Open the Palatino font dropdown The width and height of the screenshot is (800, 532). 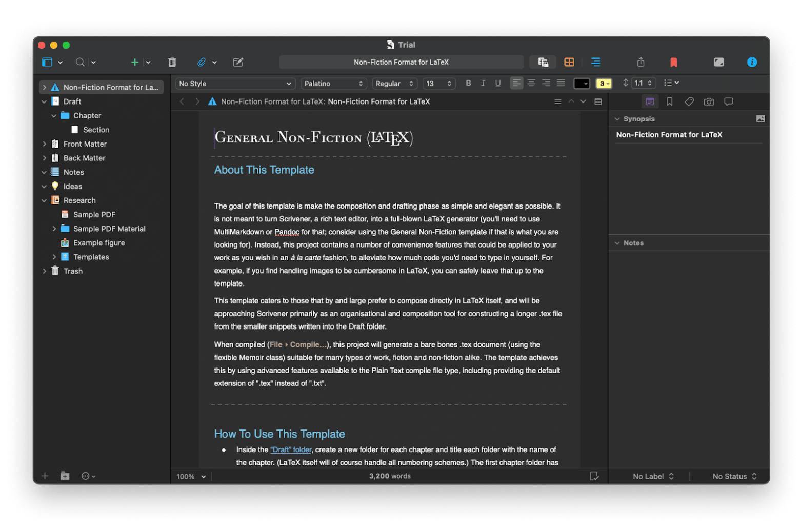[333, 84]
